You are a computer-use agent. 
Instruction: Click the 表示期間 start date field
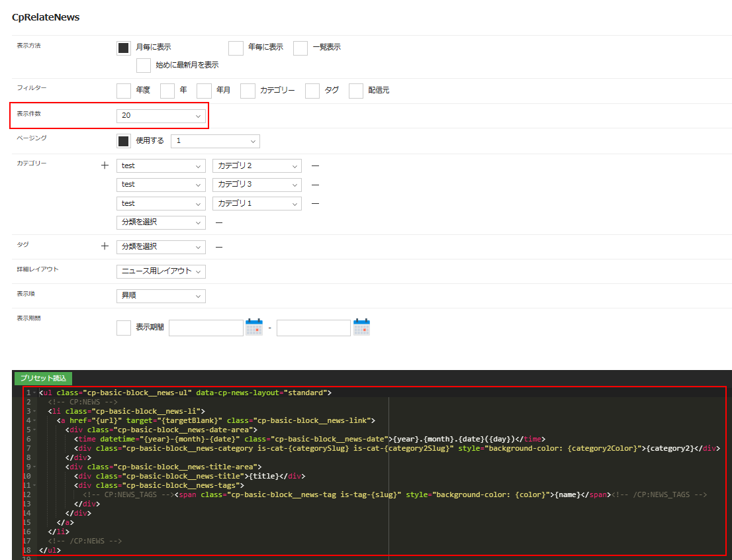point(206,328)
